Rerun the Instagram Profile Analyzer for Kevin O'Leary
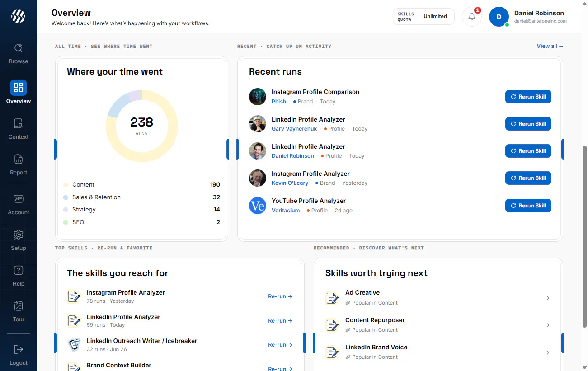This screenshot has height=371, width=588. (x=528, y=178)
